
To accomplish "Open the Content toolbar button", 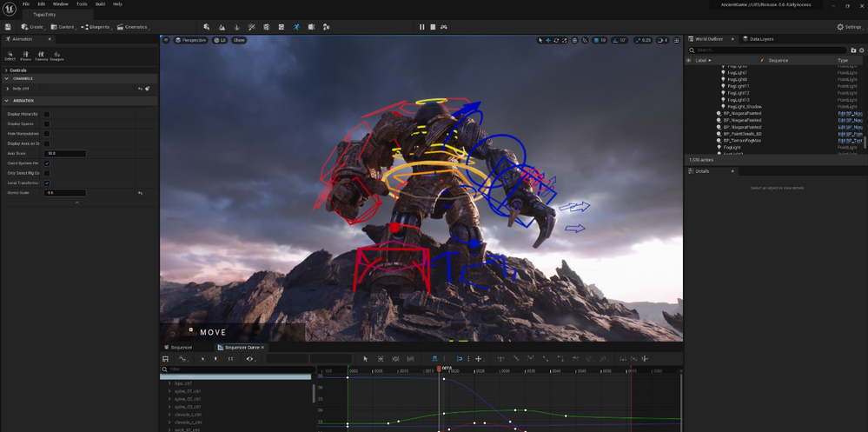I will tap(63, 27).
